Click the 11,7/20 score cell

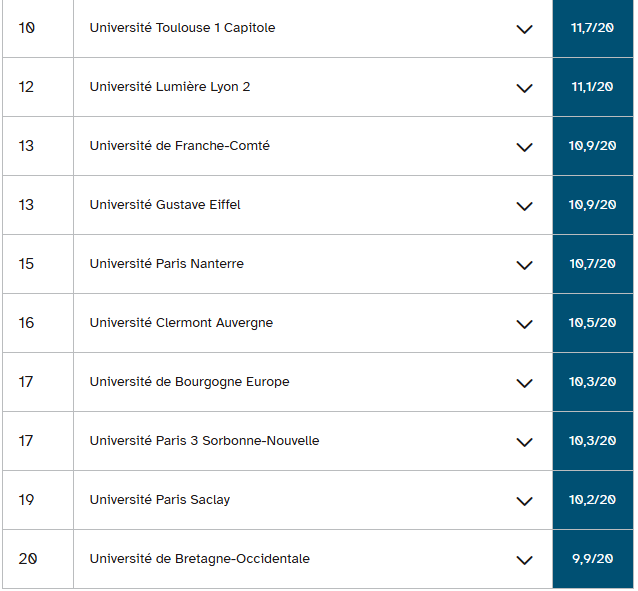(x=592, y=28)
